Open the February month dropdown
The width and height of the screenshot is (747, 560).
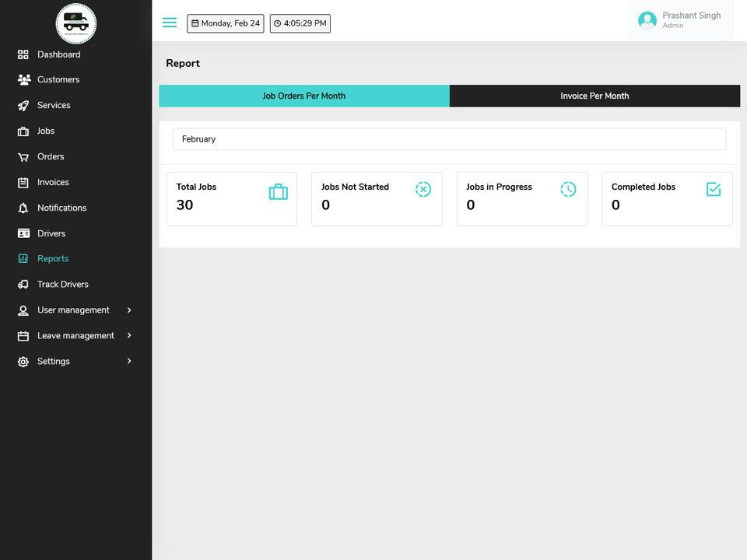pyautogui.click(x=449, y=139)
